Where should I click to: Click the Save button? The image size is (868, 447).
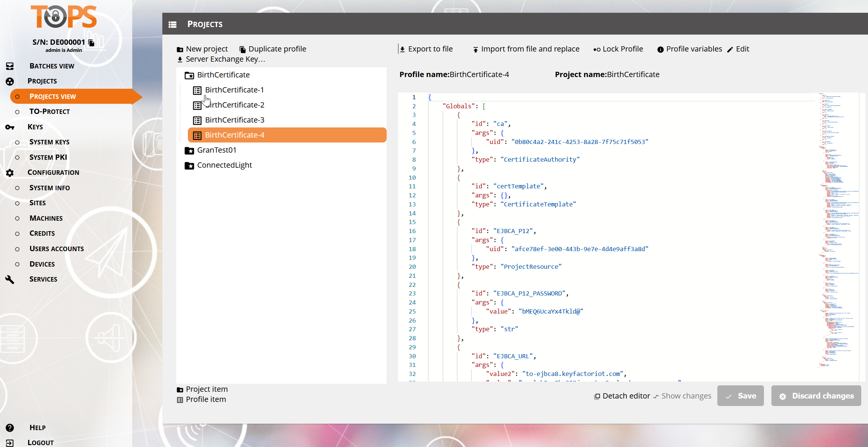pos(740,396)
